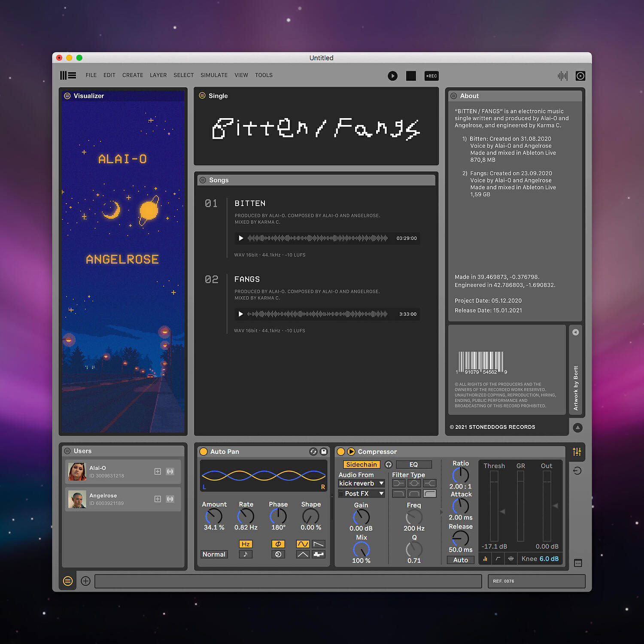
Task: Click the mixer sliders icon beside Compressor
Action: click(577, 452)
